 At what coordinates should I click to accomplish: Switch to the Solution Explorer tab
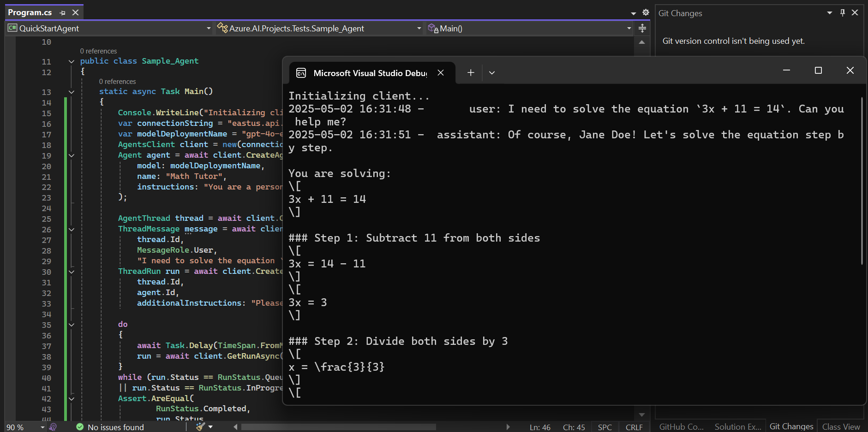737,427
